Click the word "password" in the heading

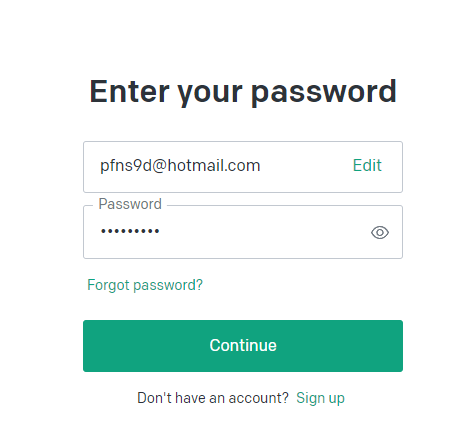pyautogui.click(x=324, y=93)
